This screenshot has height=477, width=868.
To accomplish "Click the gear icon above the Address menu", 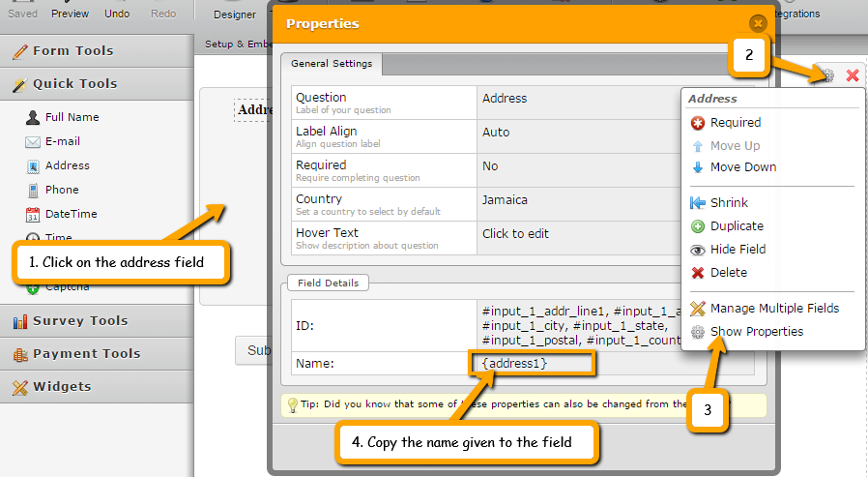I will (825, 75).
